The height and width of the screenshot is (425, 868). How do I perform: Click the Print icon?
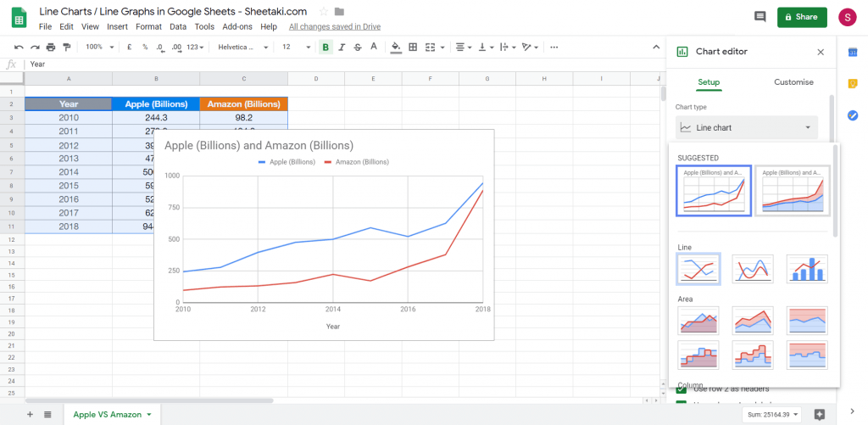(51, 48)
